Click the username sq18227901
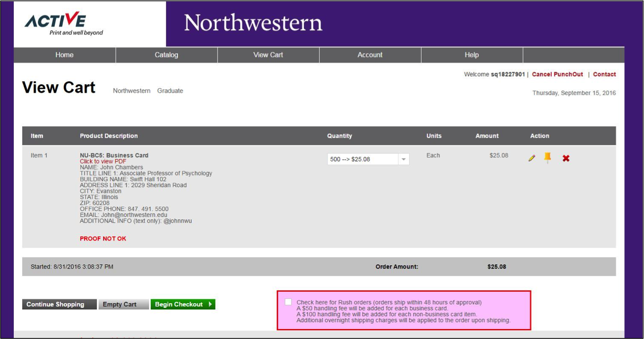 508,74
